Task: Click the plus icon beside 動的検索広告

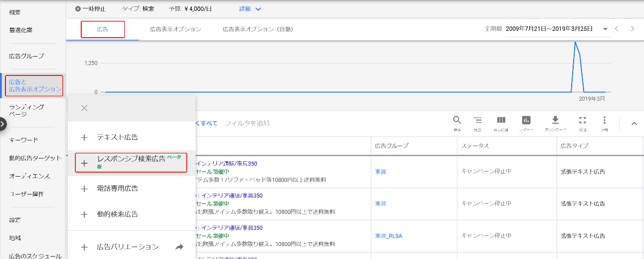Action: coord(85,214)
